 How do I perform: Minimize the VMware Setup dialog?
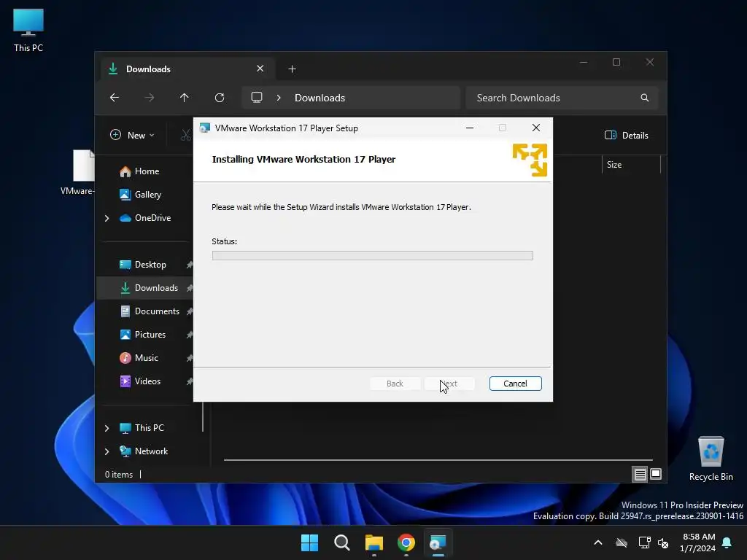click(x=470, y=128)
